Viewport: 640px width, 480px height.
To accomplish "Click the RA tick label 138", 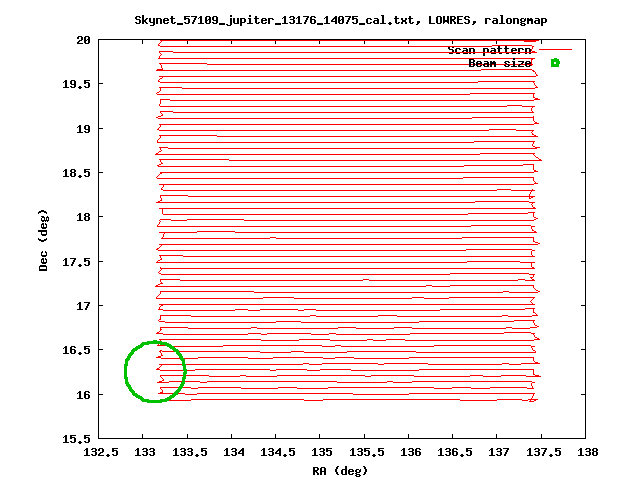I will tap(588, 452).
